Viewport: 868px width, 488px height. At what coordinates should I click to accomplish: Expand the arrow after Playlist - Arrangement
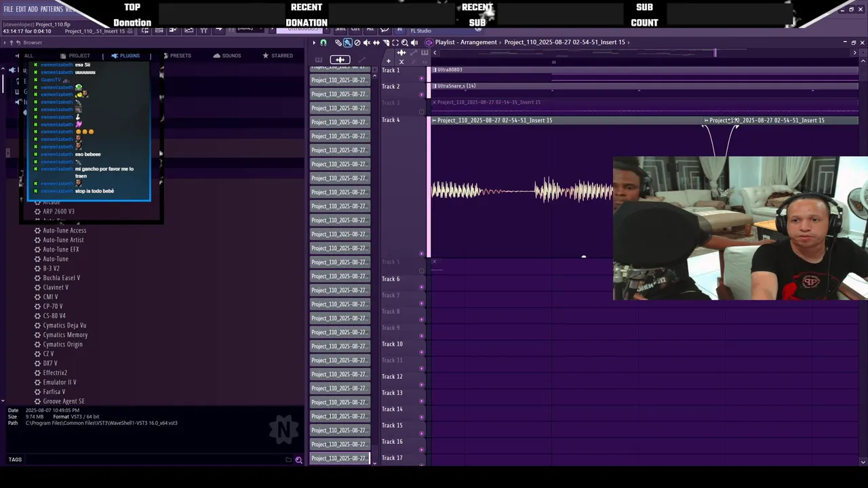[500, 42]
